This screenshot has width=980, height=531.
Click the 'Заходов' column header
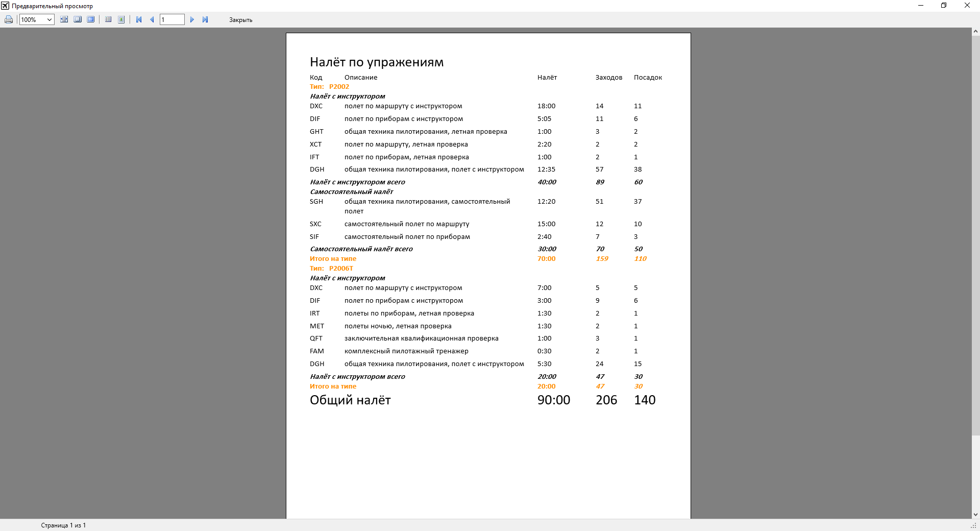[608, 78]
